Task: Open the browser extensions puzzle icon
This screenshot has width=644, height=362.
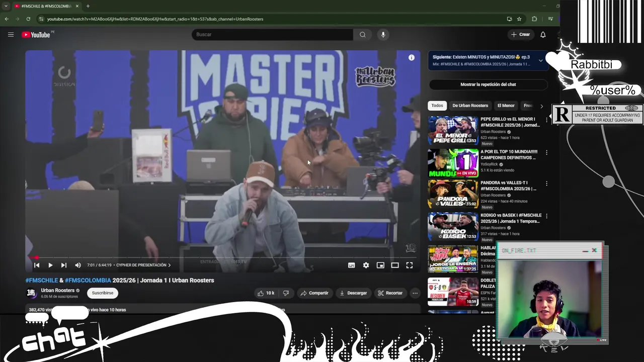Action: 534,19
